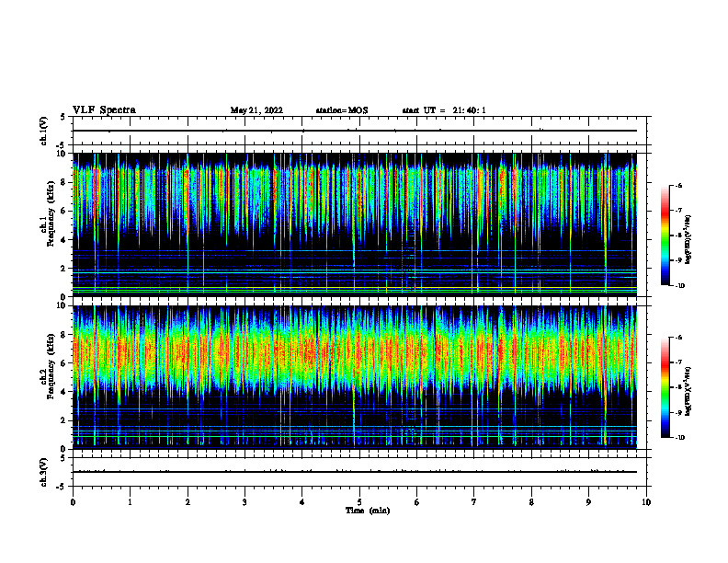This screenshot has height=563, width=728.
Task: Click the "4" tick on the Time axis
Action: [x=302, y=502]
